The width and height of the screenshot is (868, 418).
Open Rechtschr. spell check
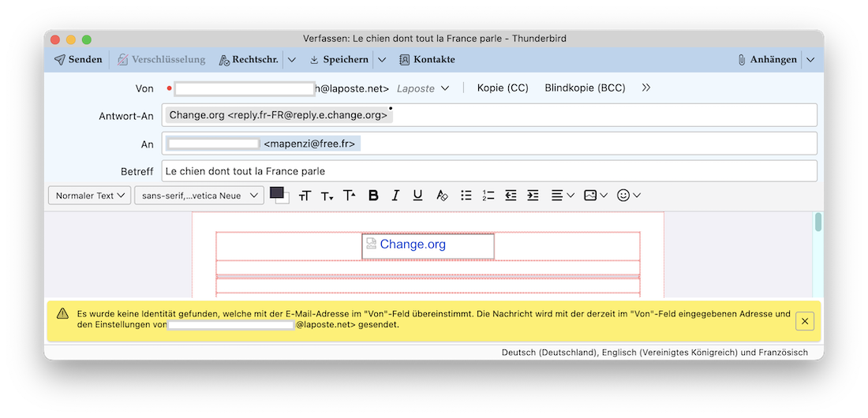pyautogui.click(x=249, y=59)
